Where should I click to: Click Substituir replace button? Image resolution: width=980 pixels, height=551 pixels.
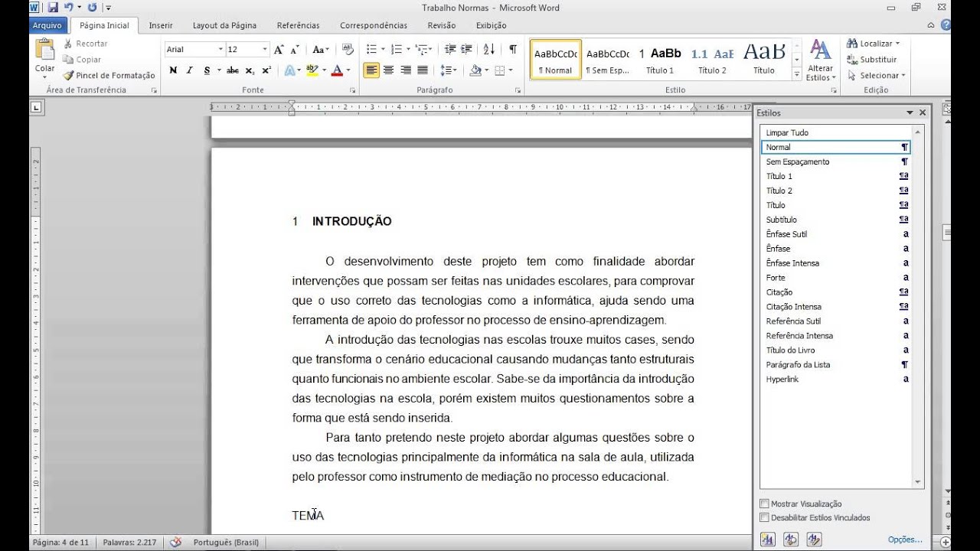(872, 60)
